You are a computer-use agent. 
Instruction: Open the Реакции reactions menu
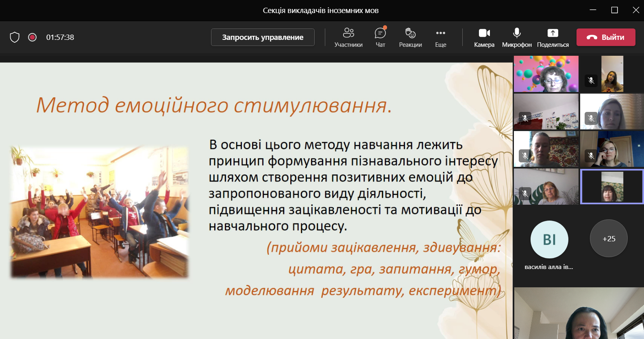410,37
